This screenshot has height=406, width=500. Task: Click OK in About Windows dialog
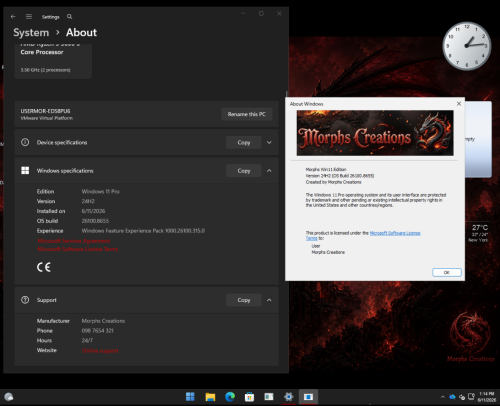point(447,272)
